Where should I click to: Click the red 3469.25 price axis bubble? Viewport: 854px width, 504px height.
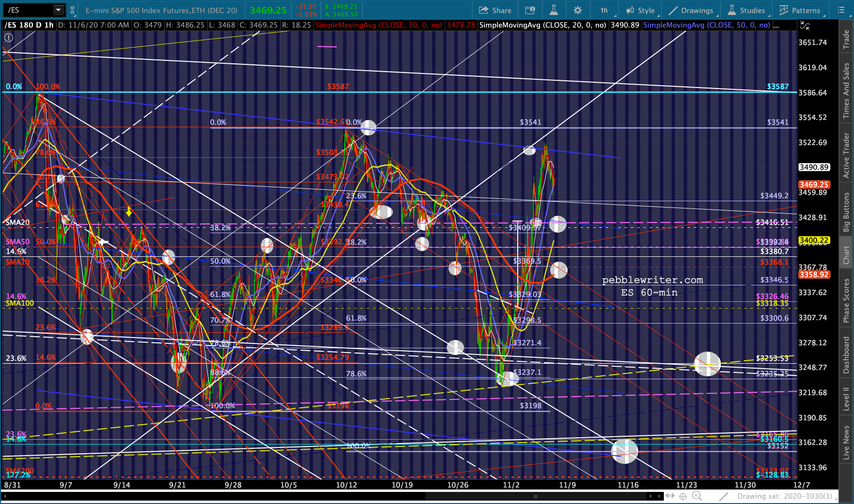click(x=814, y=184)
